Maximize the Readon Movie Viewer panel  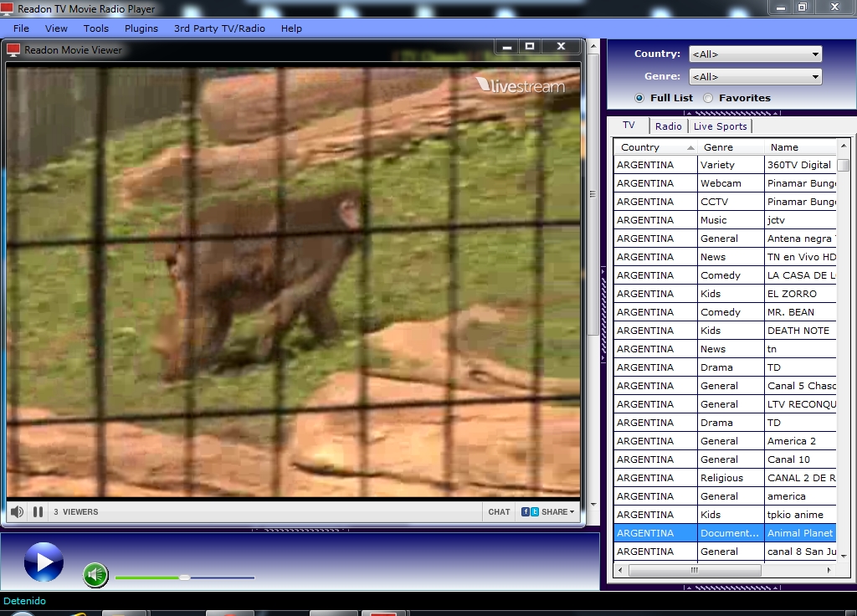tap(529, 47)
